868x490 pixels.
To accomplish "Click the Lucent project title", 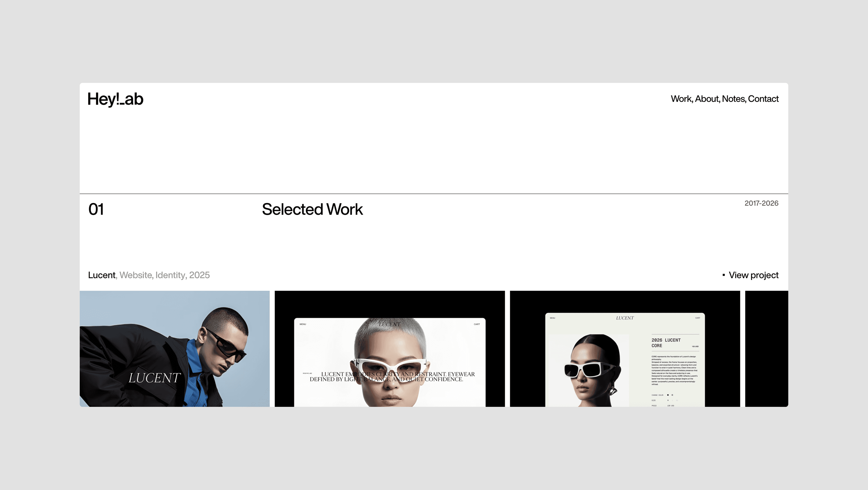I will tap(101, 275).
